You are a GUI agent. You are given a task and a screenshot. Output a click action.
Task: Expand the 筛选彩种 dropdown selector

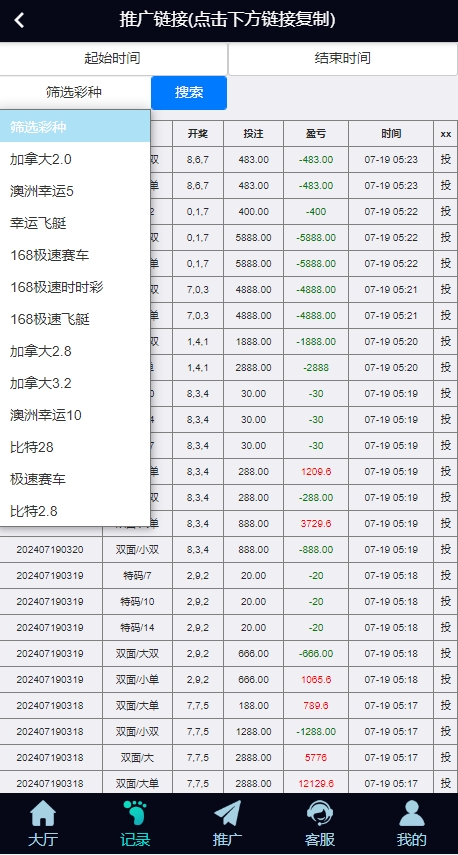tap(74, 92)
